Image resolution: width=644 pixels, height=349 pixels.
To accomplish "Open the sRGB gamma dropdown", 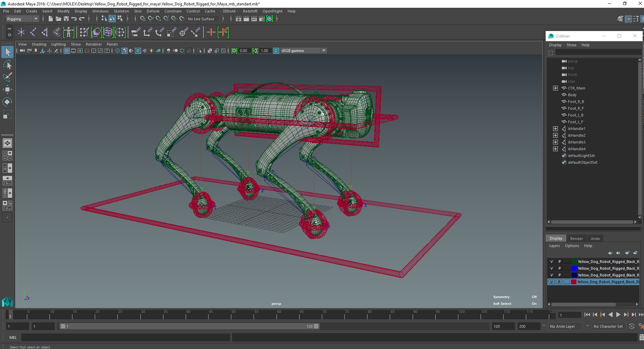I will tap(303, 51).
